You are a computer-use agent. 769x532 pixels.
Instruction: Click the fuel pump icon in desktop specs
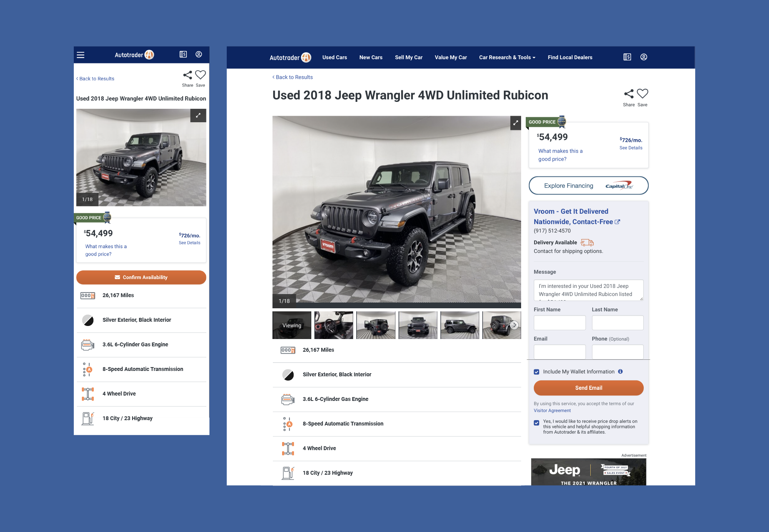(288, 473)
